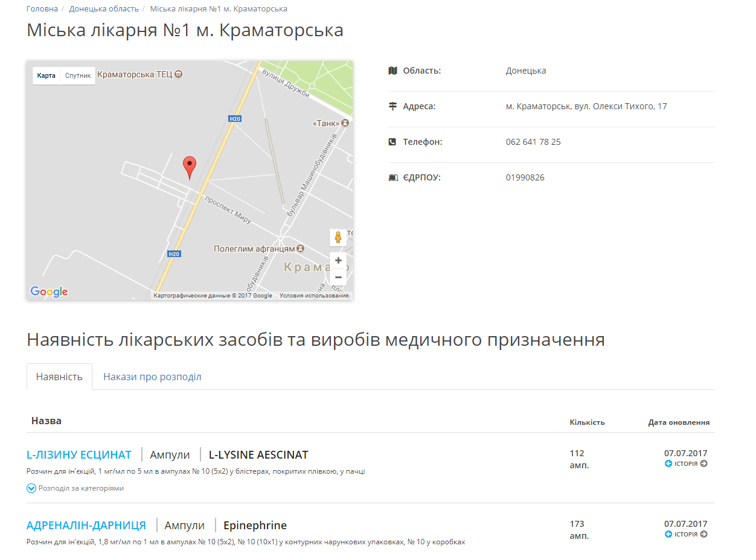Viewport: 756px width, 560px height.
Task: Click the signpost icon beside Адреса
Action: [393, 106]
